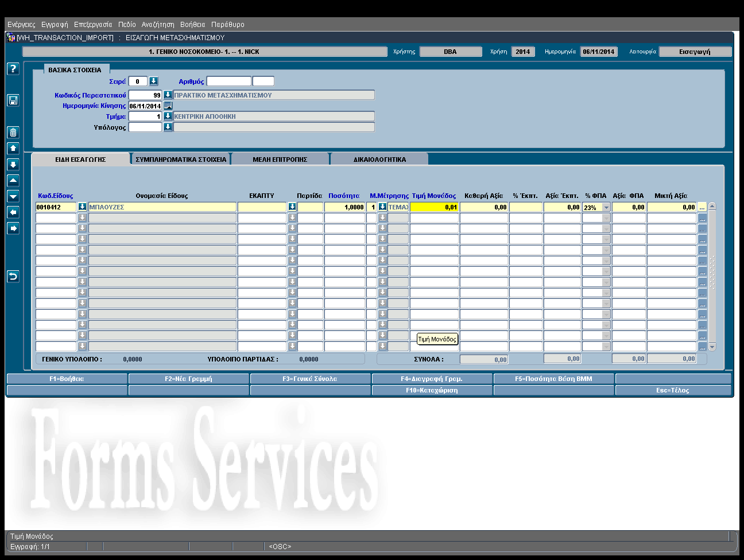Click the Λειτουργία value Εισαγωγή
Screen dimensions: 744x560
coord(695,52)
